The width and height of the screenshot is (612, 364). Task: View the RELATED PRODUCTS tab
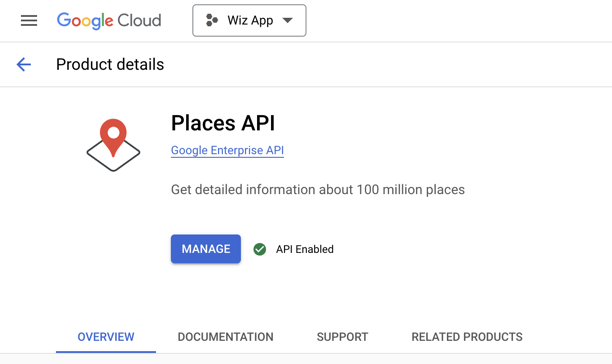point(467,337)
